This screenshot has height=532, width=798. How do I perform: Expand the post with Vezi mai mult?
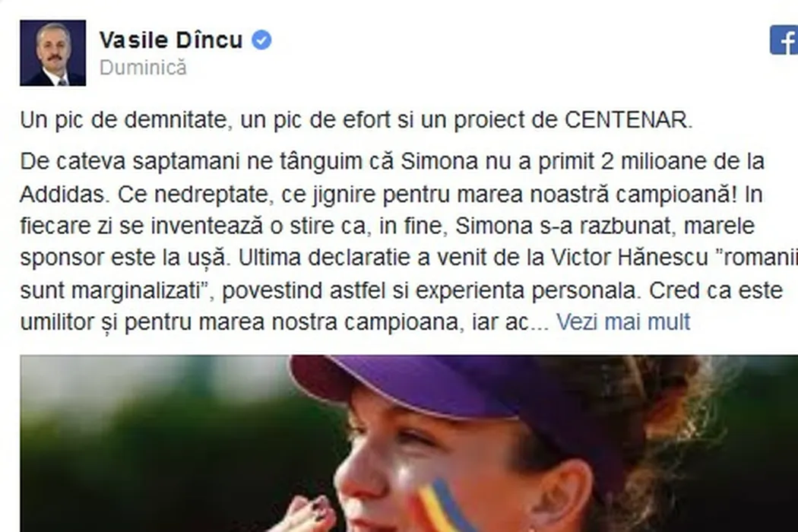coord(623,321)
